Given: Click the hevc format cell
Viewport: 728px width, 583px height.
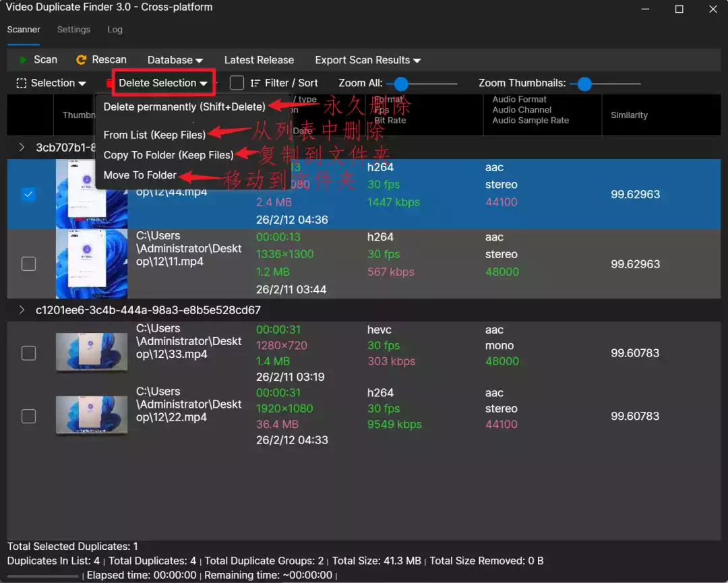Looking at the screenshot, I should pyautogui.click(x=380, y=330).
